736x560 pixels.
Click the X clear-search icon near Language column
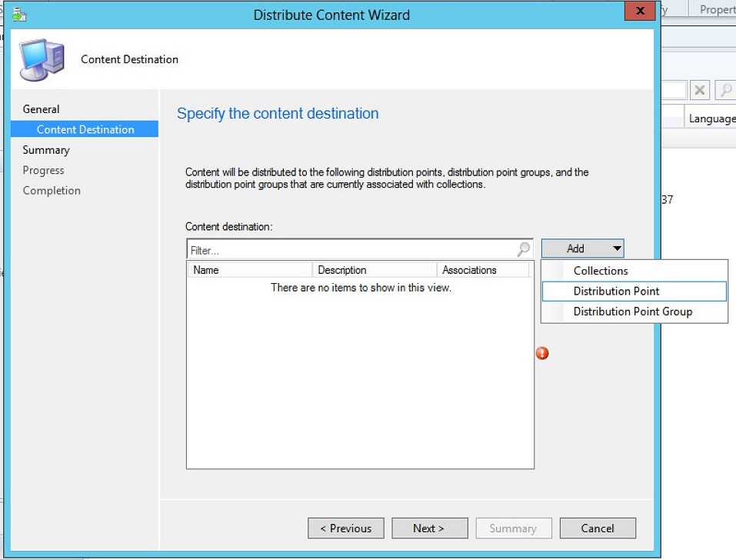pyautogui.click(x=700, y=90)
